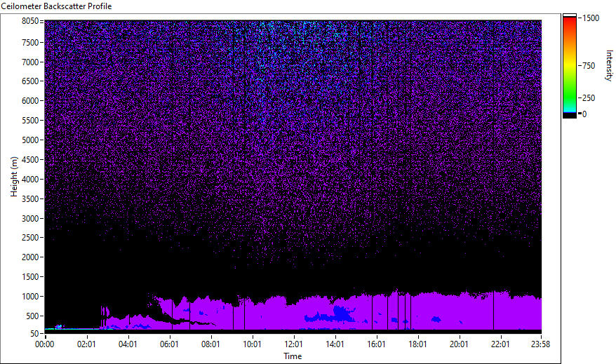Click the 1000 height tick label
This screenshot has height=364, width=616.
[30, 297]
